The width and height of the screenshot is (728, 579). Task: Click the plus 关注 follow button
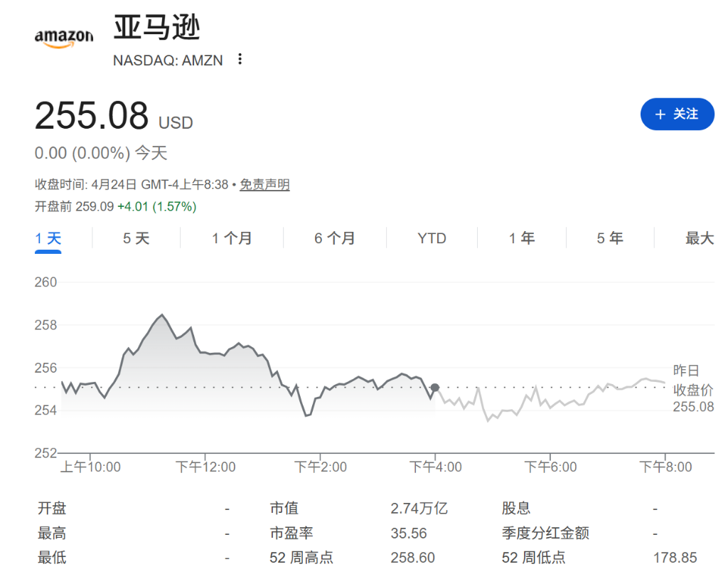coord(677,115)
